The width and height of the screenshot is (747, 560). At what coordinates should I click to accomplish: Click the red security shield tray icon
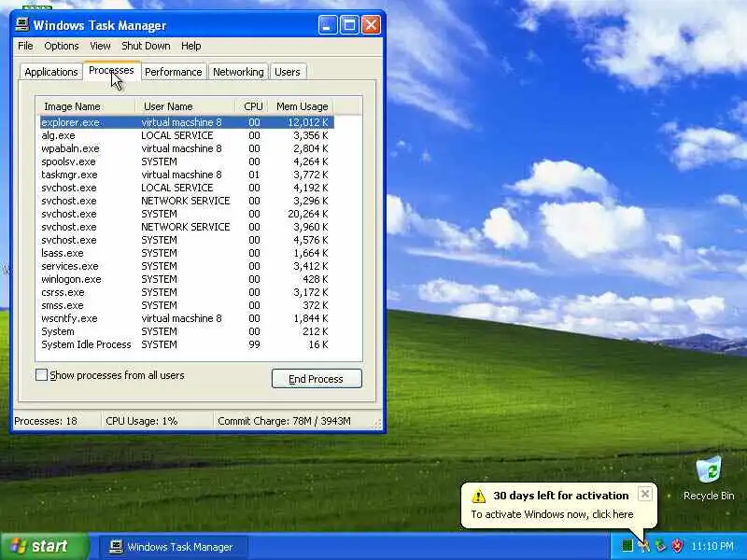[677, 546]
